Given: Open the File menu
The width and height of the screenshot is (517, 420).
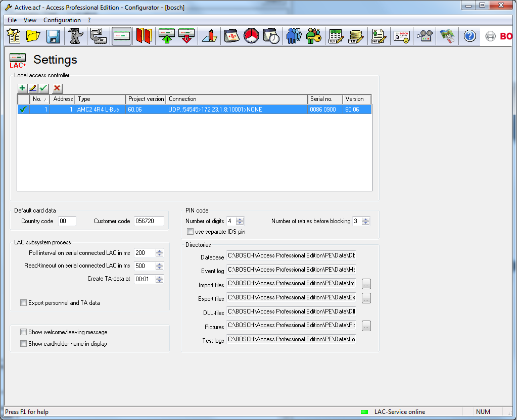Looking at the screenshot, I should pos(12,20).
